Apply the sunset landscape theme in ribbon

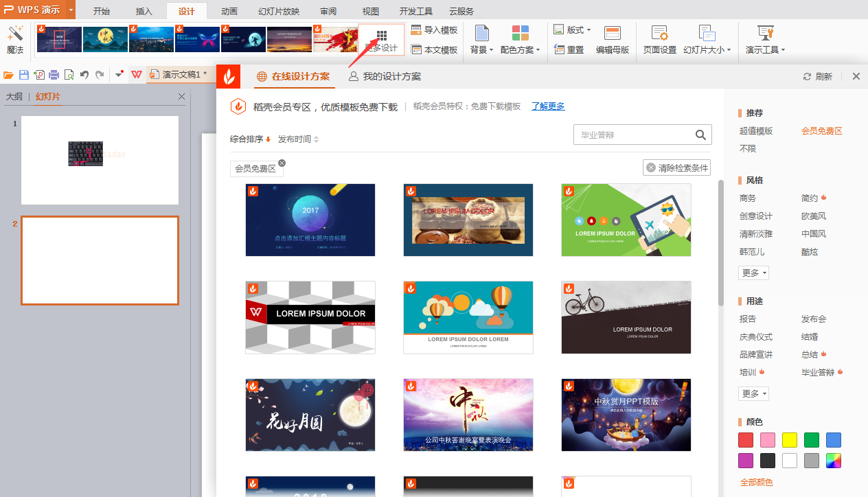[x=289, y=39]
